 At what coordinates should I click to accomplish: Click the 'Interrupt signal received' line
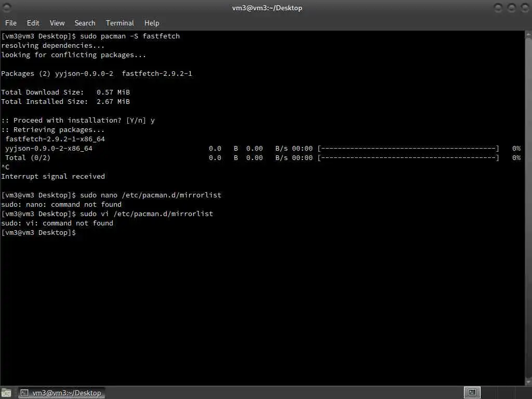click(53, 177)
